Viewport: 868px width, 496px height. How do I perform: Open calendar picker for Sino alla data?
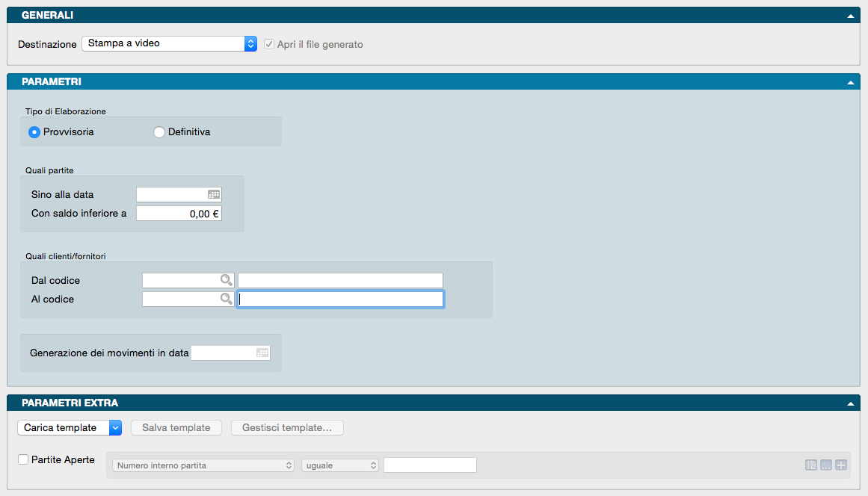click(214, 194)
